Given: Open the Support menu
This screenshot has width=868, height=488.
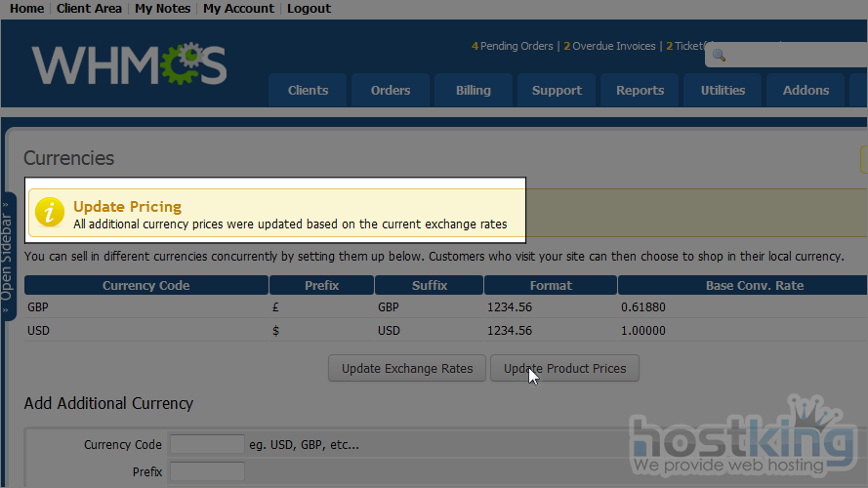Looking at the screenshot, I should point(557,90).
